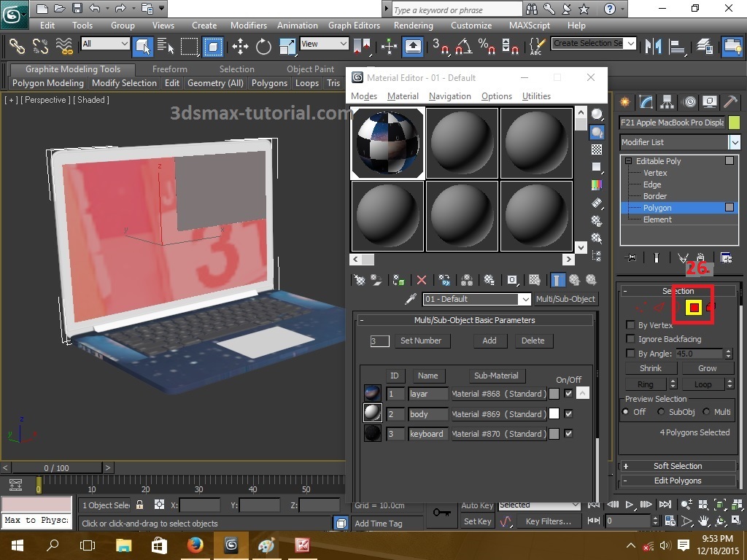Expand the Soft Selection rollout

point(677,466)
